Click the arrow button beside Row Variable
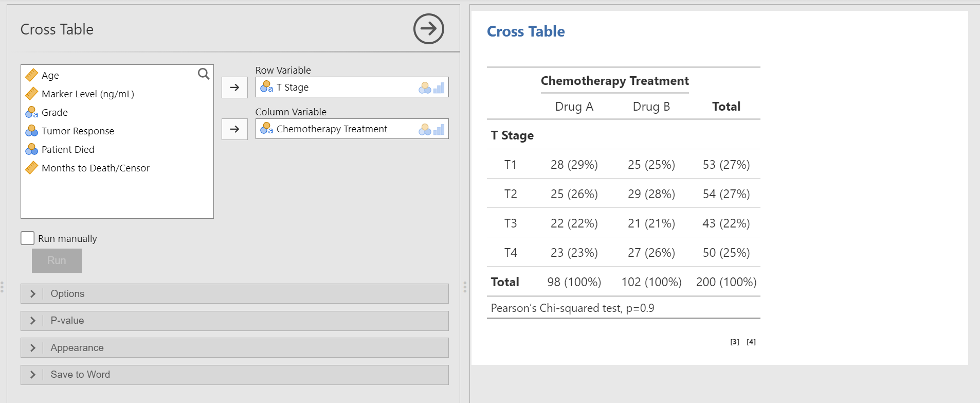 pos(234,87)
